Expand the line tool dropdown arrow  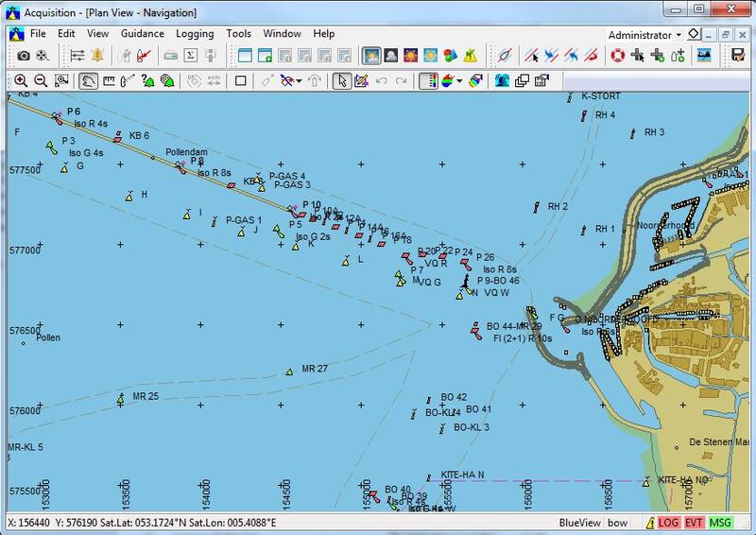point(300,81)
